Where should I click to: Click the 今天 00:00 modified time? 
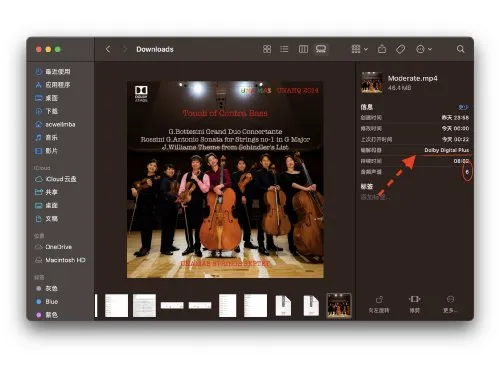(455, 128)
